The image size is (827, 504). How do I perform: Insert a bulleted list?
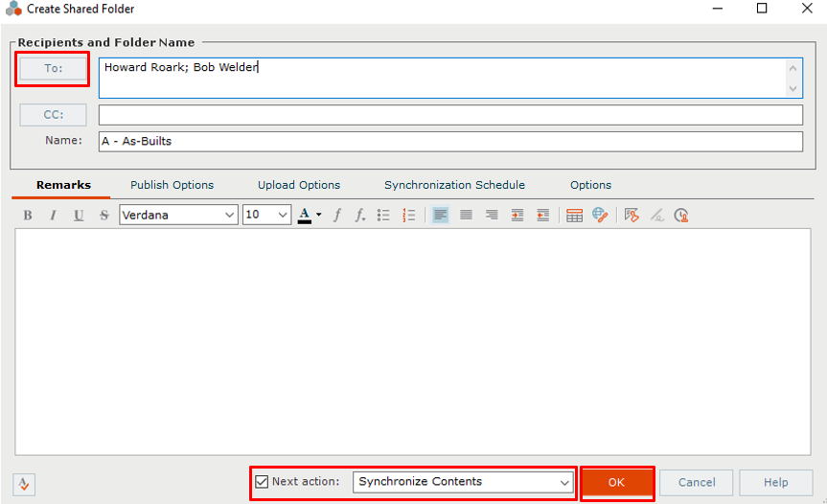pyautogui.click(x=383, y=215)
